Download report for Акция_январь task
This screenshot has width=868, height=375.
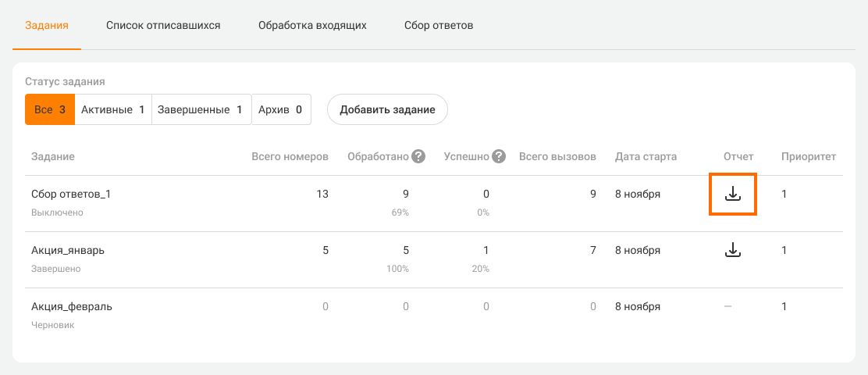[732, 250]
